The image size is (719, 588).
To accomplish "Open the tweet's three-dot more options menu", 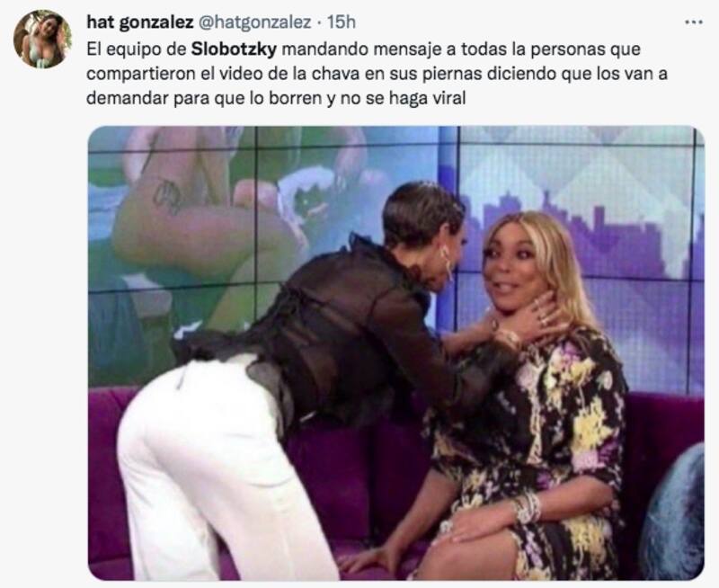I will point(693,22).
